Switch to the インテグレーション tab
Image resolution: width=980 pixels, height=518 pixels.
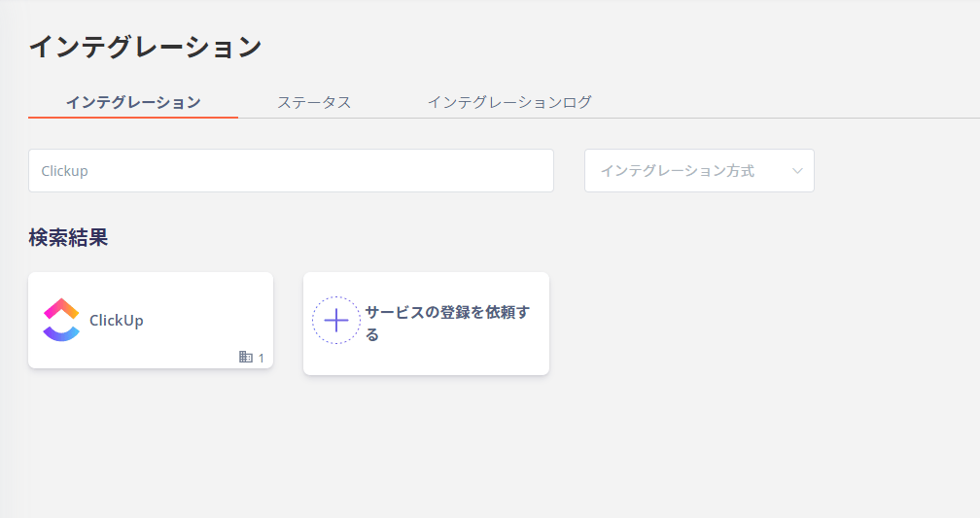(x=133, y=102)
